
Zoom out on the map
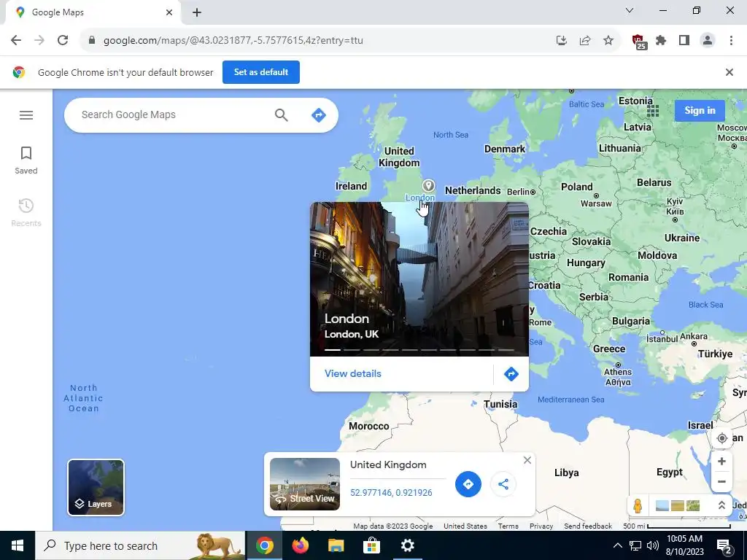click(721, 481)
